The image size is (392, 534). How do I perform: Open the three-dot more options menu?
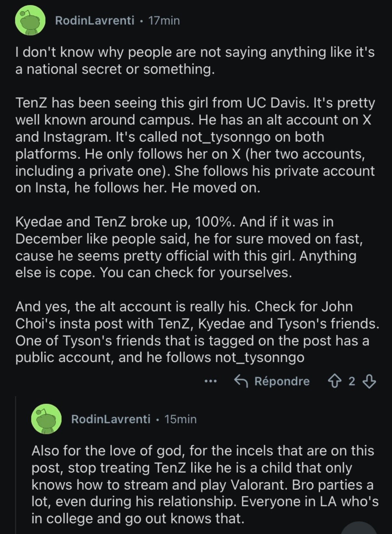(x=210, y=381)
